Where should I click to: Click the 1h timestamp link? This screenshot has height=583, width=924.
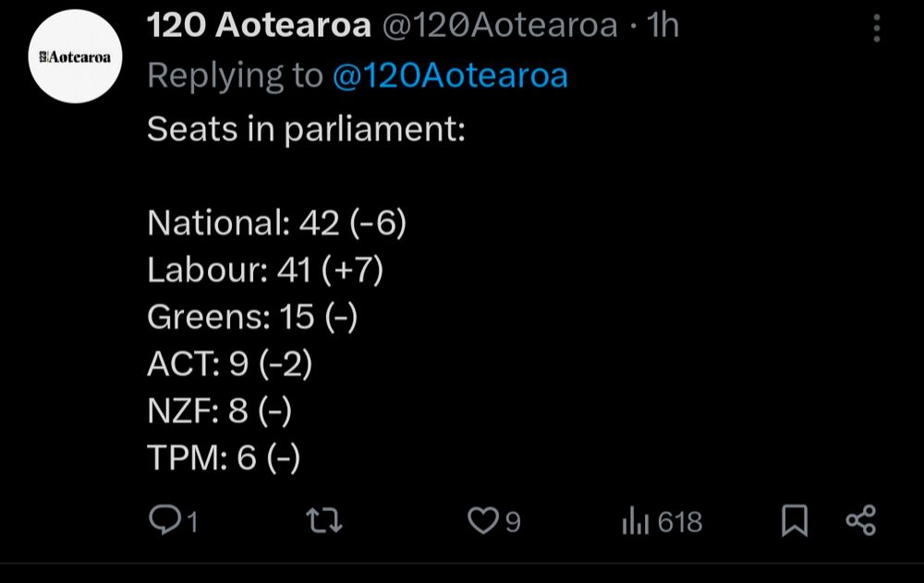663,25
